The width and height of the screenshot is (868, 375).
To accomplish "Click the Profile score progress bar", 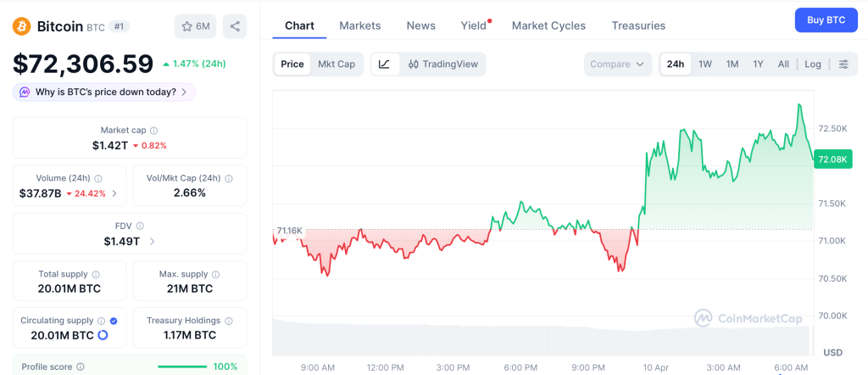I will tap(182, 367).
